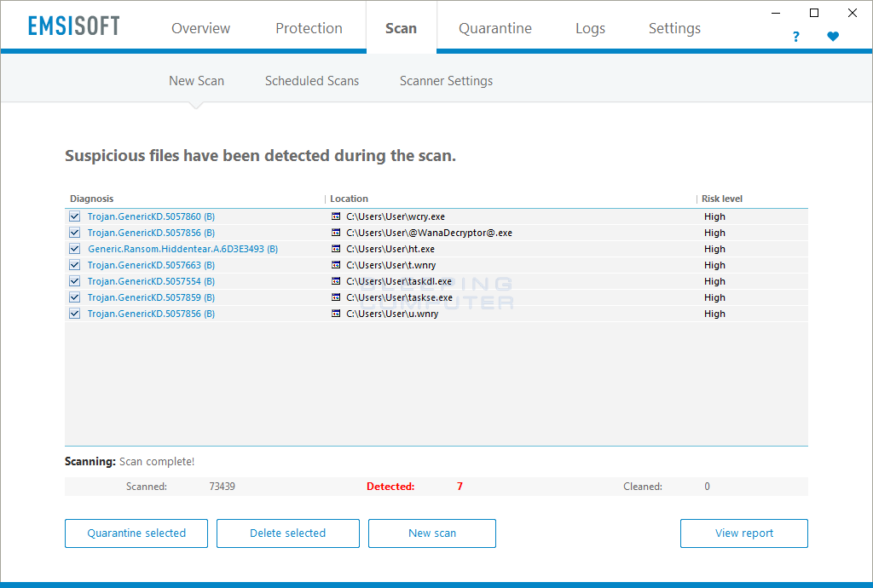Click the Quarantine selected button
The height and width of the screenshot is (588, 873).
(136, 533)
